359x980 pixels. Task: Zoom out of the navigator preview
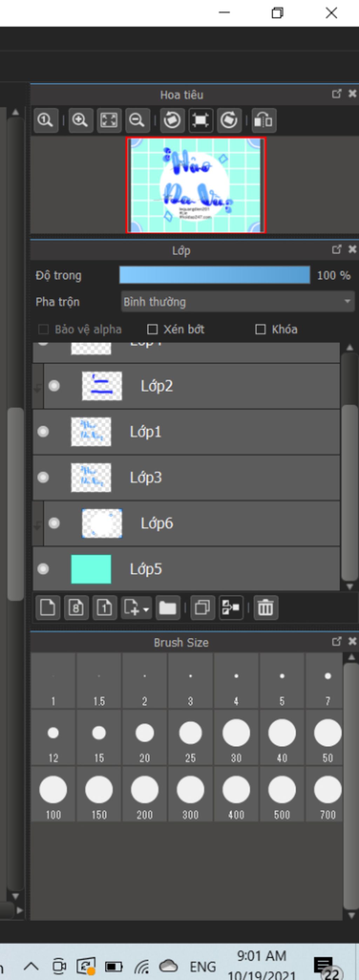point(137,121)
